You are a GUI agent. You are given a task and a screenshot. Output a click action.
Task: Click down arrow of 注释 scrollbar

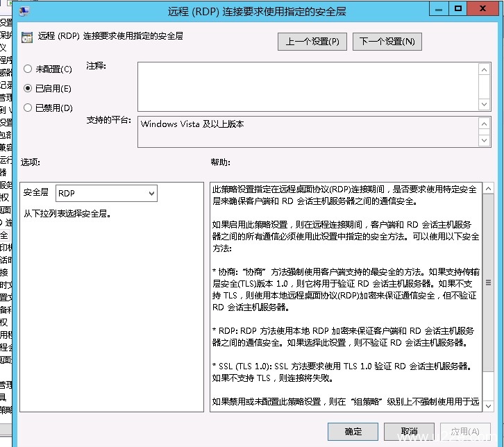485,104
